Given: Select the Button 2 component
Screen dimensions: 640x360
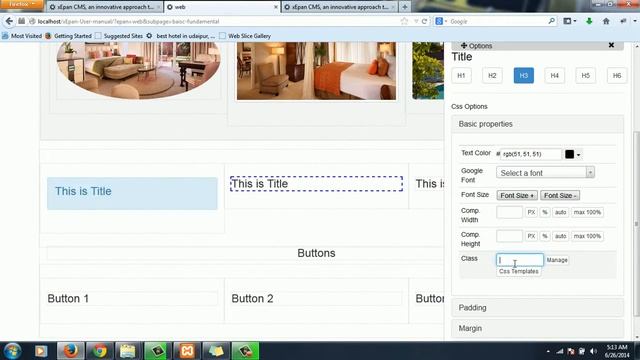Looking at the screenshot, I should 316,298.
